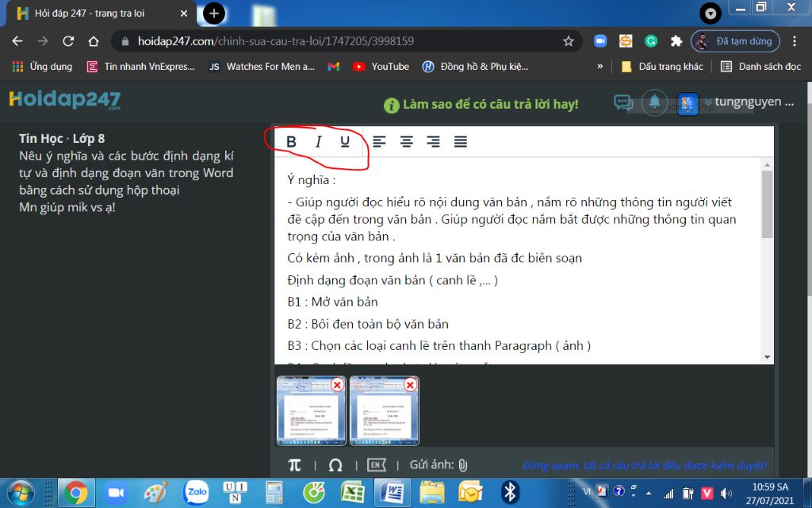Viewport: 812px width, 508px height.
Task: Show hidden system tray icons
Action: pyautogui.click(x=649, y=493)
